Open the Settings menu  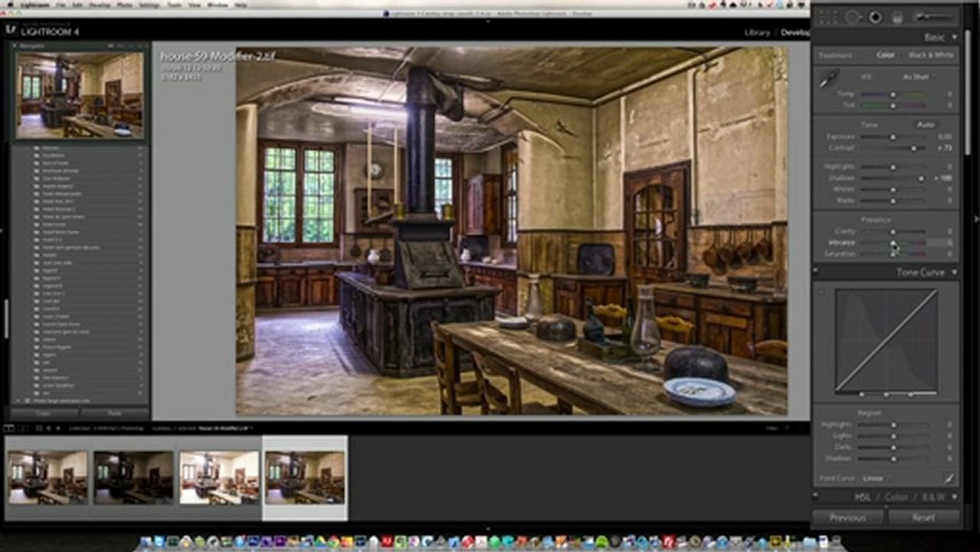(149, 5)
